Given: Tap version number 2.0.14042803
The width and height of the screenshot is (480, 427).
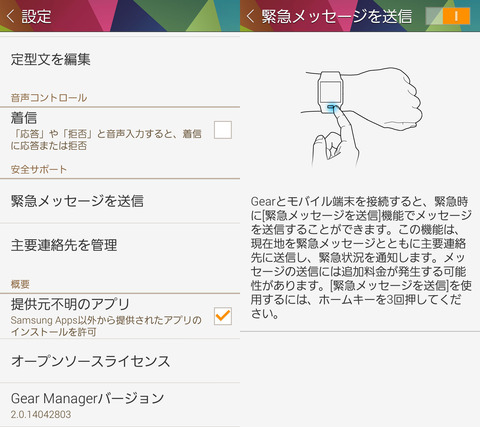Looking at the screenshot, I should [x=41, y=414].
